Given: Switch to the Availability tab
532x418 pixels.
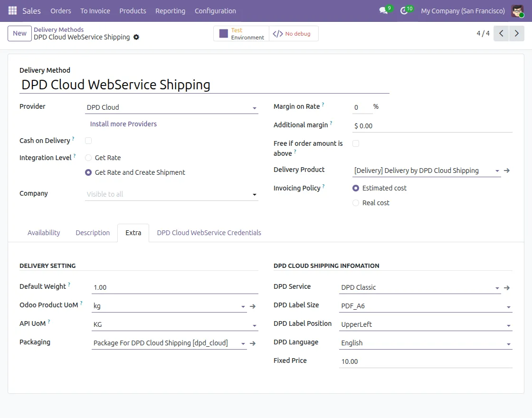Looking at the screenshot, I should 44,233.
